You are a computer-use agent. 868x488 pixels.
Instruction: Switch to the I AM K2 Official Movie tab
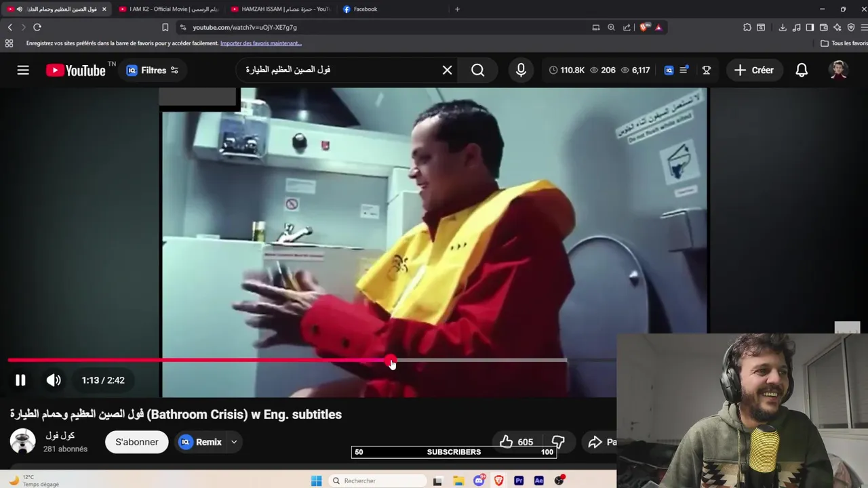[168, 9]
